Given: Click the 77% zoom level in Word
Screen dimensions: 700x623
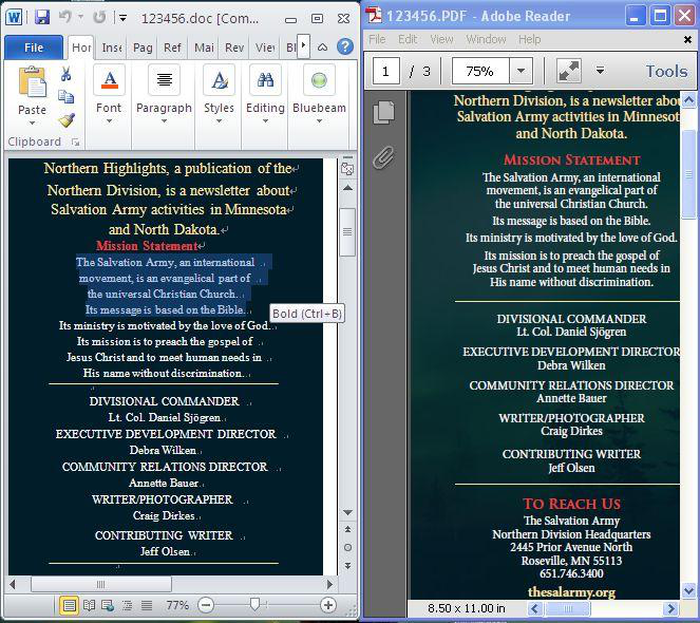Looking at the screenshot, I should [x=177, y=606].
